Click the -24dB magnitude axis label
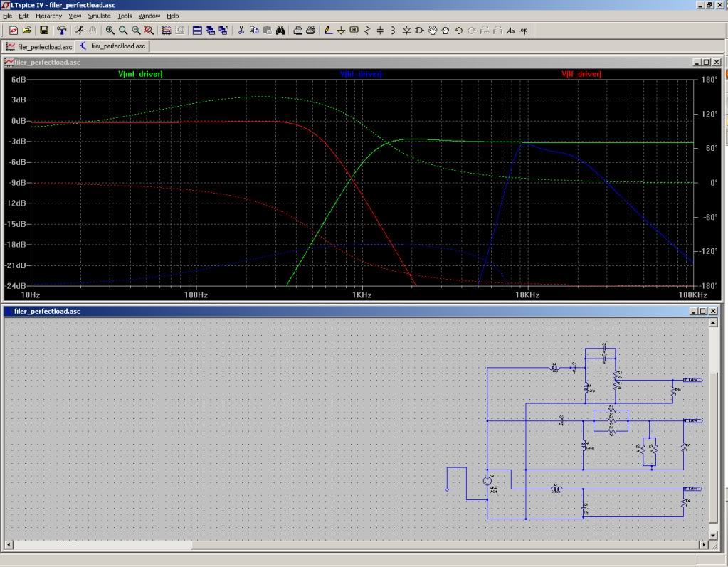Viewport: 728px width, 567px height. pos(16,286)
